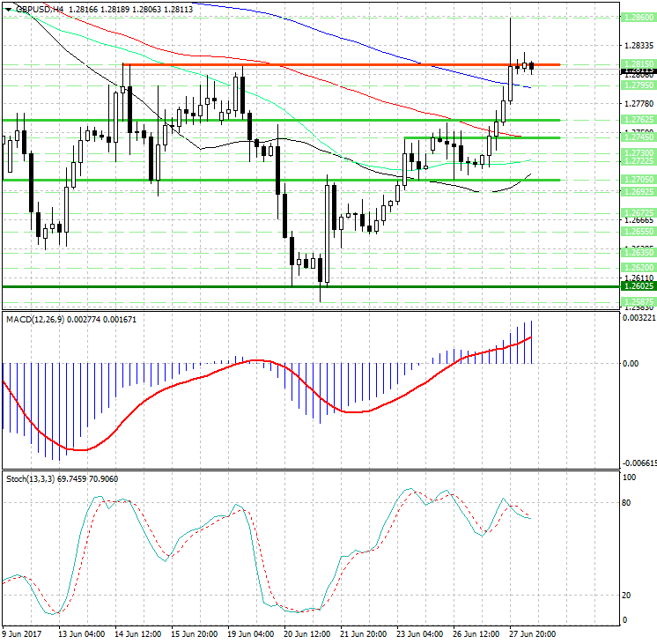The width and height of the screenshot is (657, 644).
Task: Open the chart dropdown arrow beside GBPUSD,H4
Action: 8,9
